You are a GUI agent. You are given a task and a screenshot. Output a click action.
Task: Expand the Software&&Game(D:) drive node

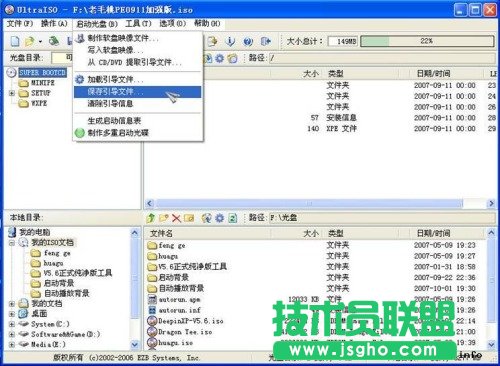pyautogui.click(x=12, y=334)
